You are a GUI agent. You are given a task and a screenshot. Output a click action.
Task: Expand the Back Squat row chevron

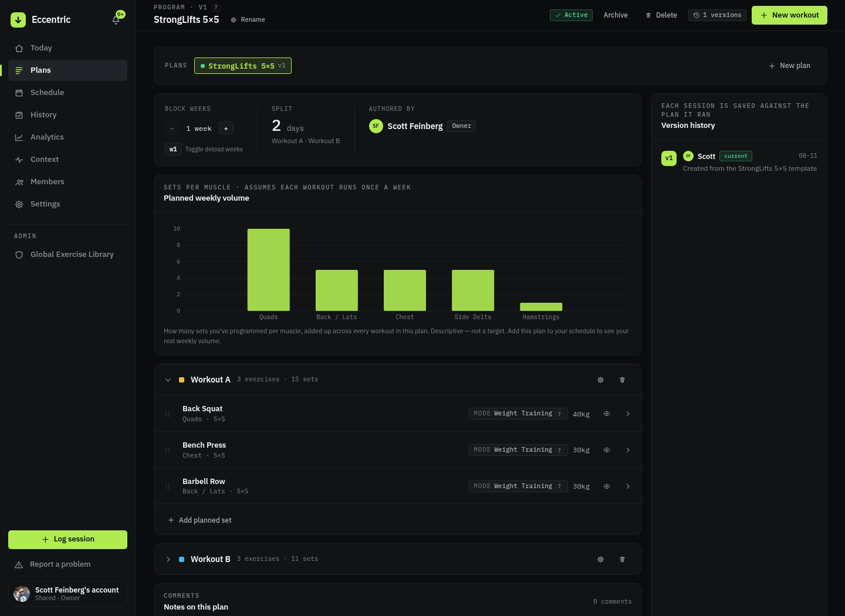point(628,414)
